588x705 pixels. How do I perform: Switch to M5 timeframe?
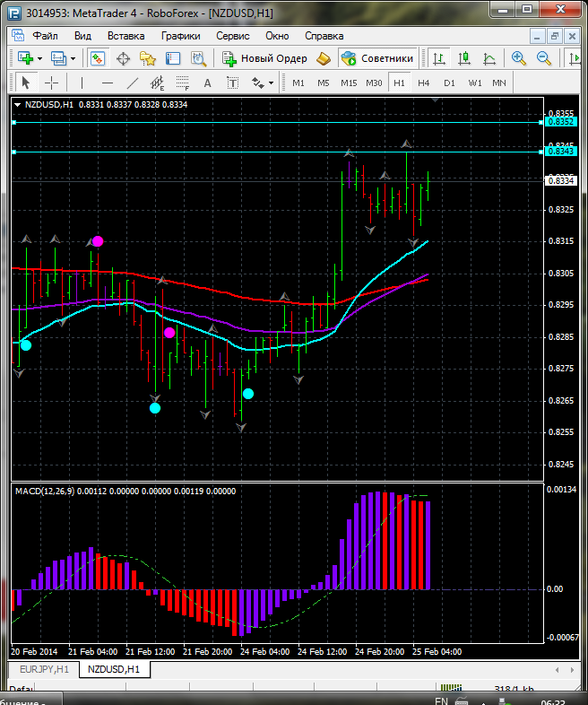pos(324,83)
